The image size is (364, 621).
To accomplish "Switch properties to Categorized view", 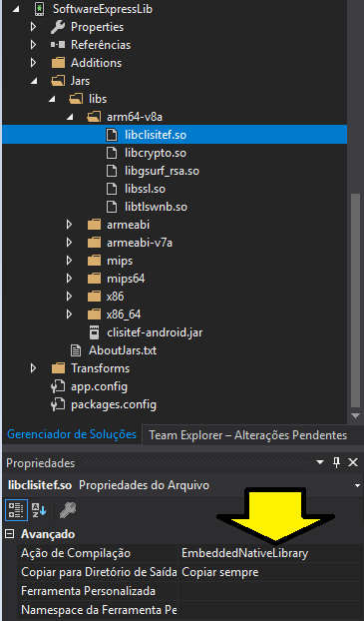I will (16, 510).
